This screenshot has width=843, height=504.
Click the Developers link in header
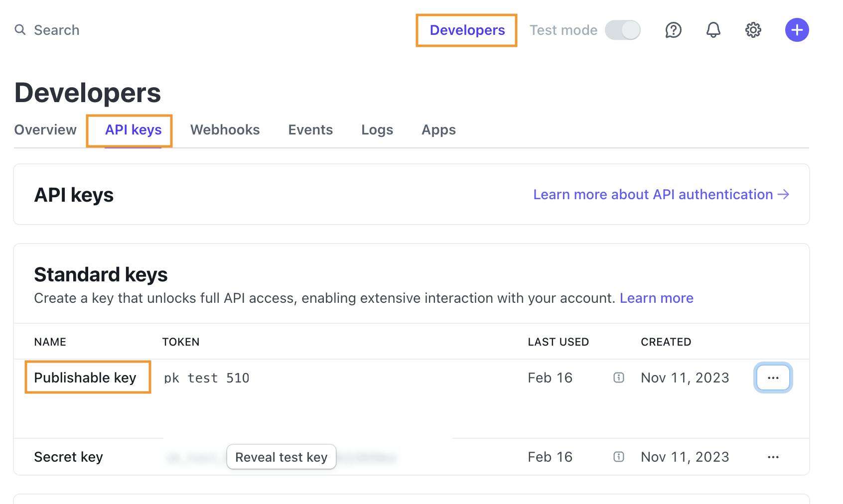467,30
